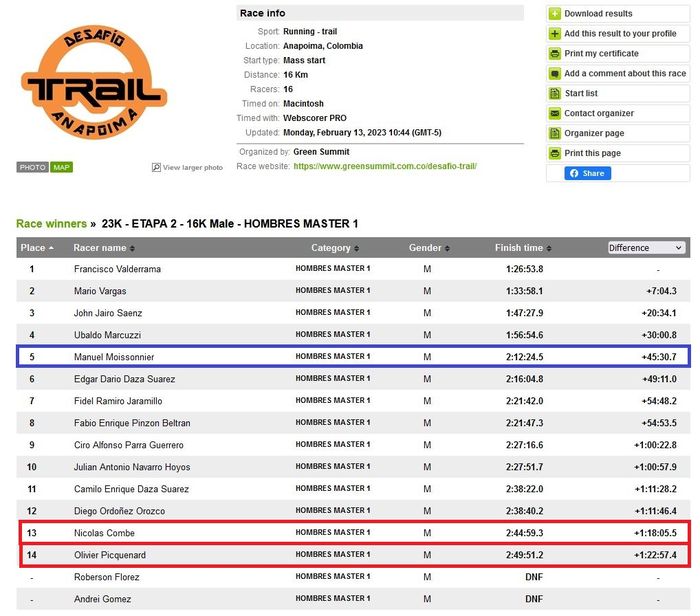Sort results by Finish time header
Screen dimensions: 700x616
point(523,248)
